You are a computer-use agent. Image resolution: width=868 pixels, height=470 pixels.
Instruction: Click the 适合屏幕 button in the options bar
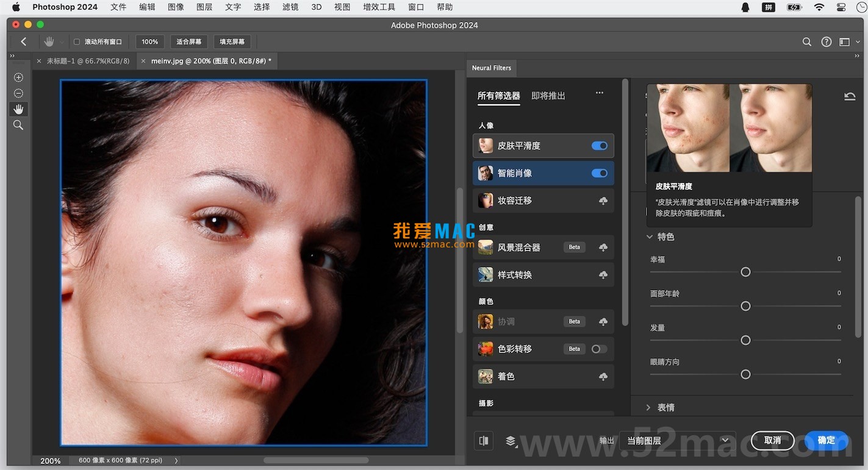[188, 41]
